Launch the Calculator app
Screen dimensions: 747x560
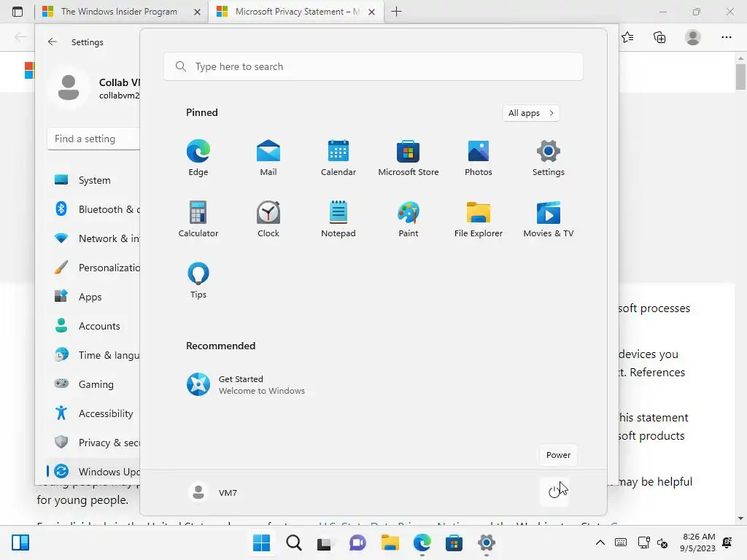(x=198, y=219)
